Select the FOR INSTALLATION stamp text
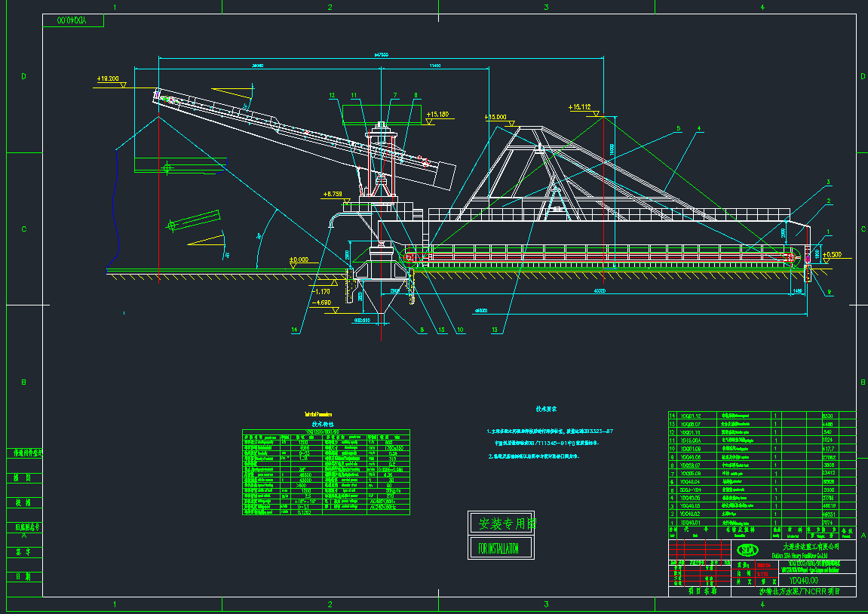The width and height of the screenshot is (868, 614). [498, 548]
